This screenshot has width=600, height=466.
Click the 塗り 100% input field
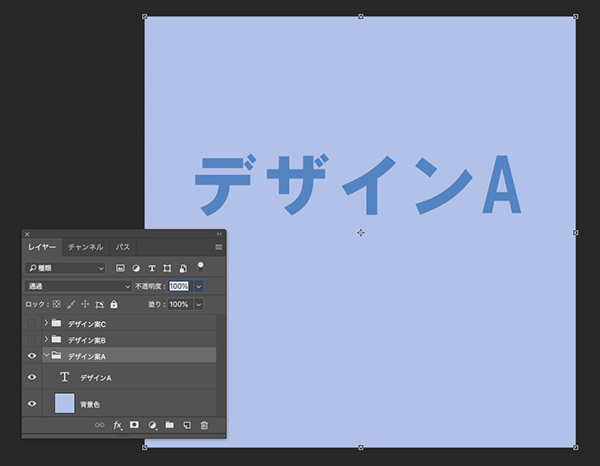tap(180, 305)
